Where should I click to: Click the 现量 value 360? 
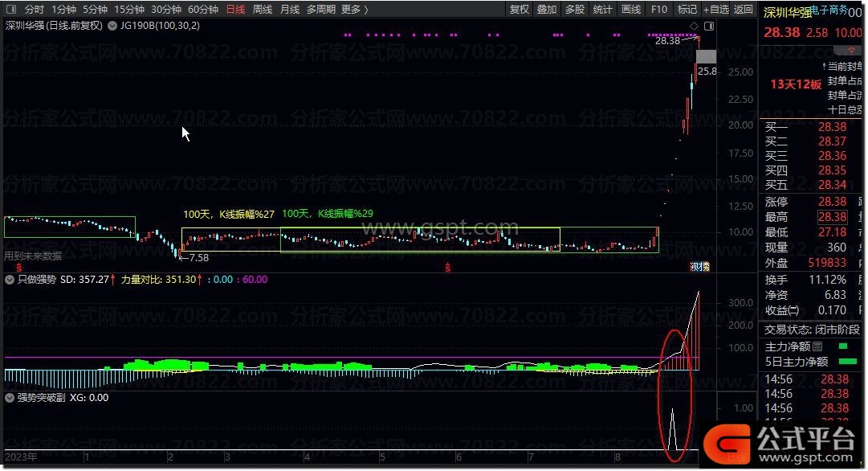click(837, 247)
